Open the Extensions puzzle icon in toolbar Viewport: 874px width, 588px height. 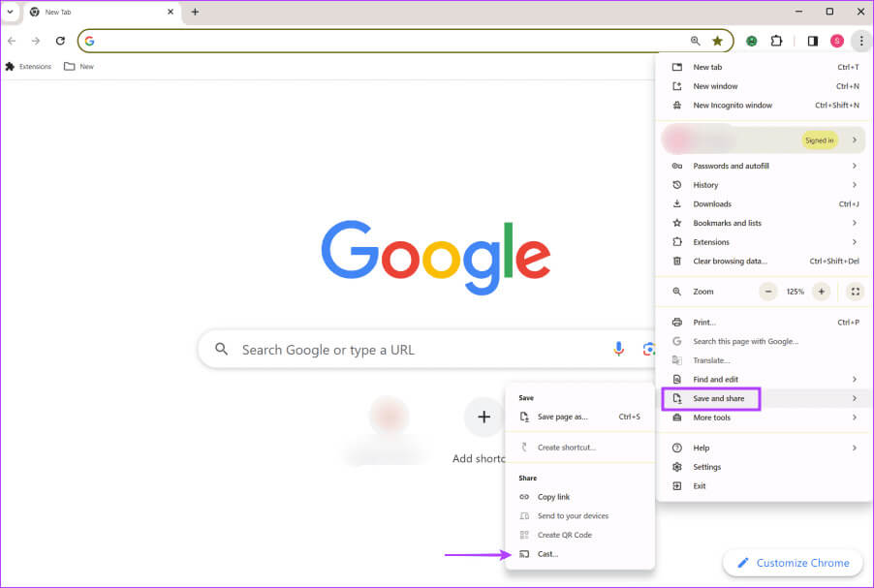pyautogui.click(x=776, y=41)
